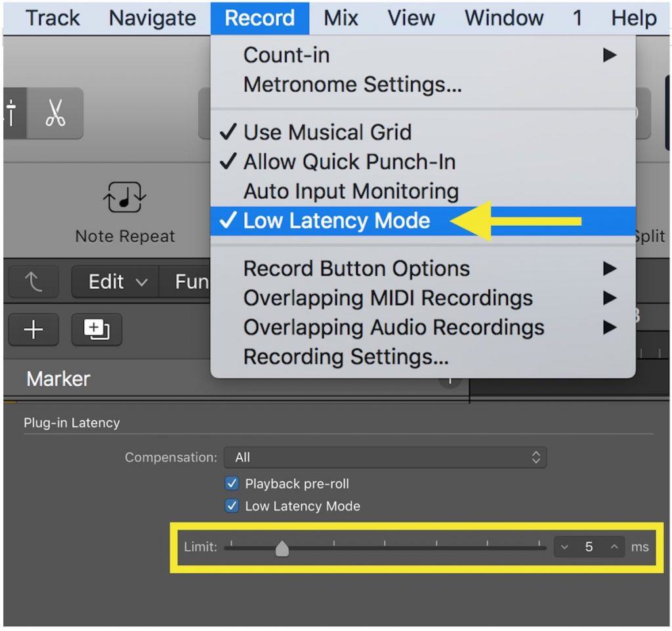Viewport: 672px width, 631px height.
Task: Click the Note Repeat icon
Action: tap(125, 197)
